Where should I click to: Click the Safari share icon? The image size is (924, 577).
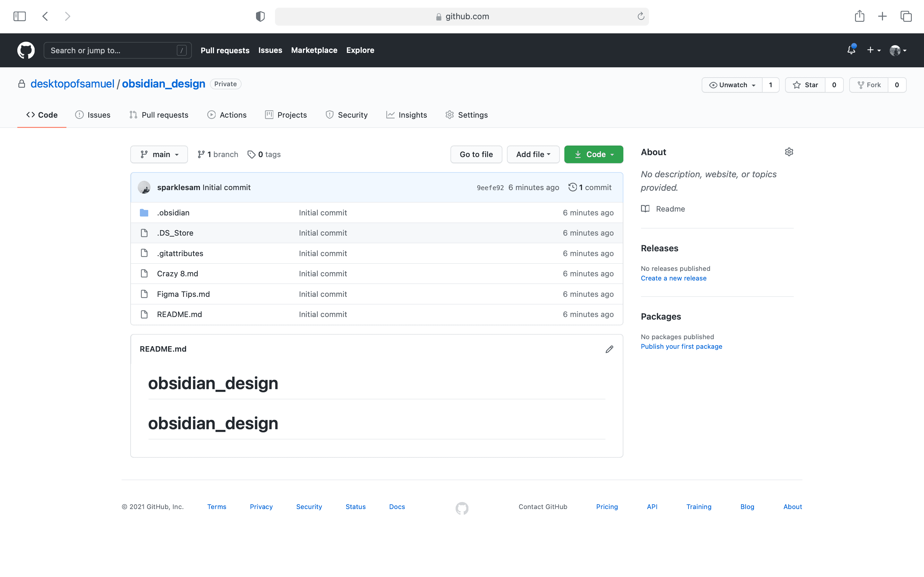(x=860, y=16)
